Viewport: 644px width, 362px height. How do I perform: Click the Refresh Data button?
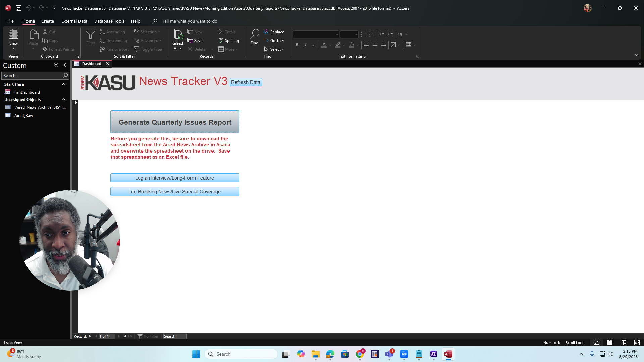coord(246,82)
